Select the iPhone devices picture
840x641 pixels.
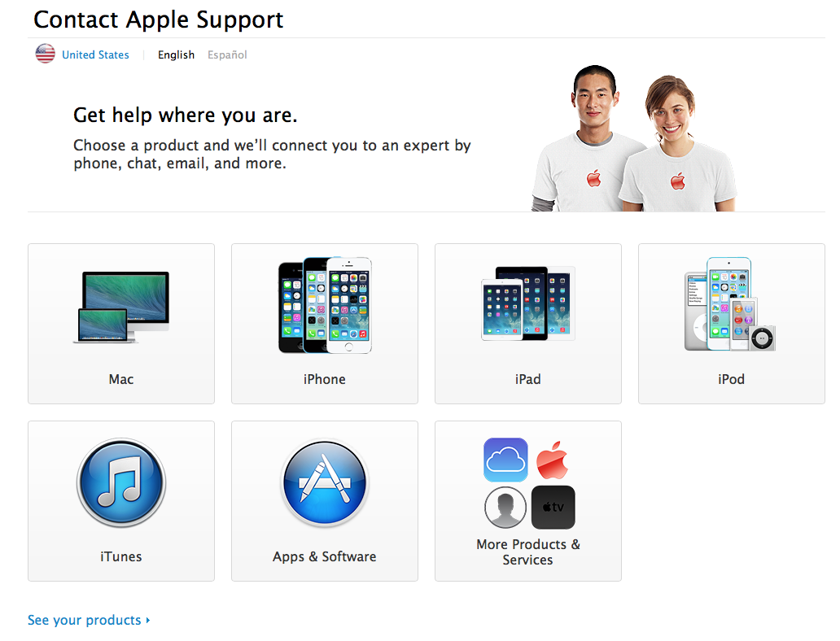tap(325, 305)
